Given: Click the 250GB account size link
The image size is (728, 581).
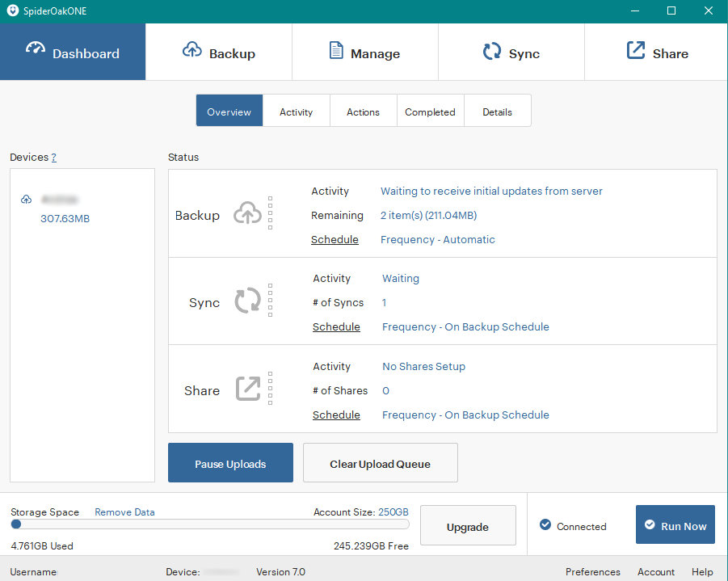Looking at the screenshot, I should (x=393, y=512).
